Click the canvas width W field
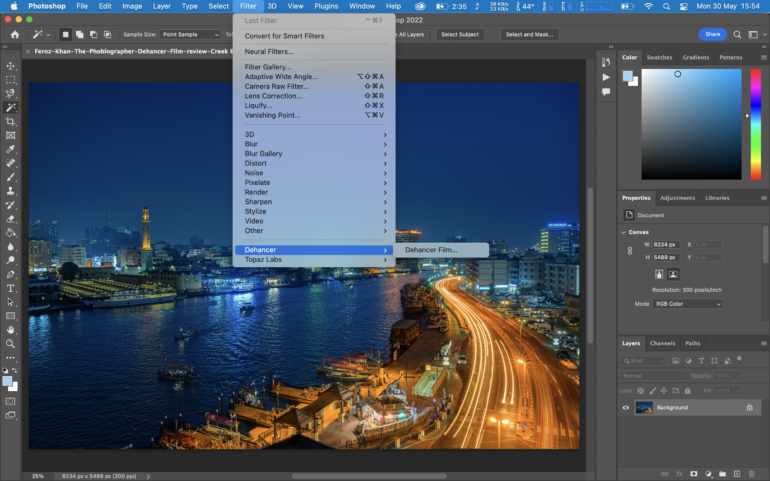The height and width of the screenshot is (481, 770). tap(666, 244)
